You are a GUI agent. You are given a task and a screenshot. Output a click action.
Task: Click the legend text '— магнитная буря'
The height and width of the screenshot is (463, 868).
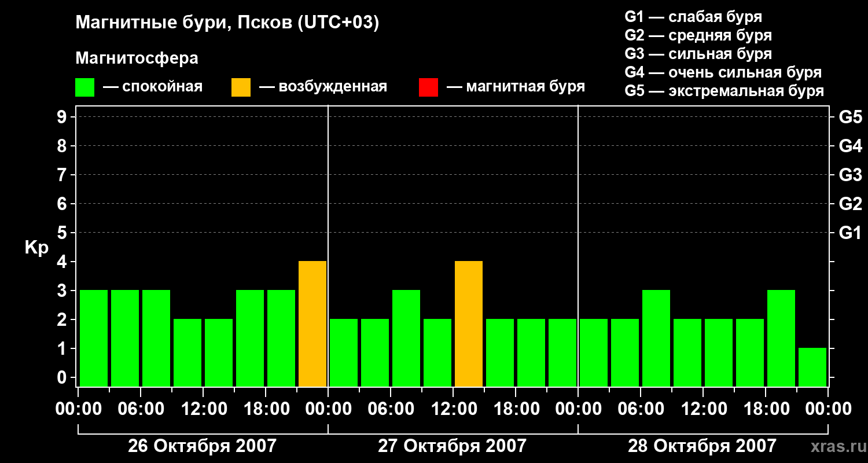(x=516, y=87)
